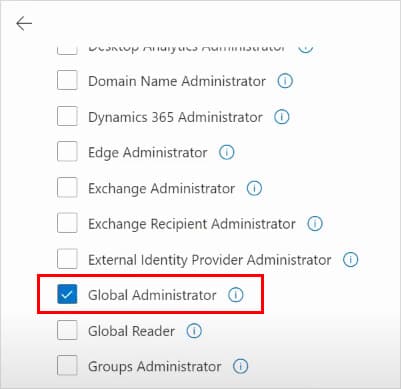Select the Global Reader checkbox

pyautogui.click(x=67, y=330)
